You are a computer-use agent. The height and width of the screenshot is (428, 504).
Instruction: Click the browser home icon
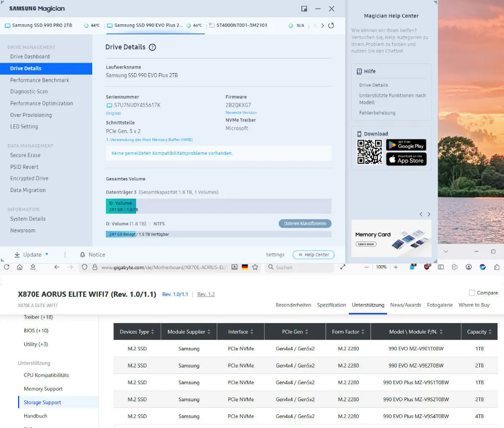(20, 267)
